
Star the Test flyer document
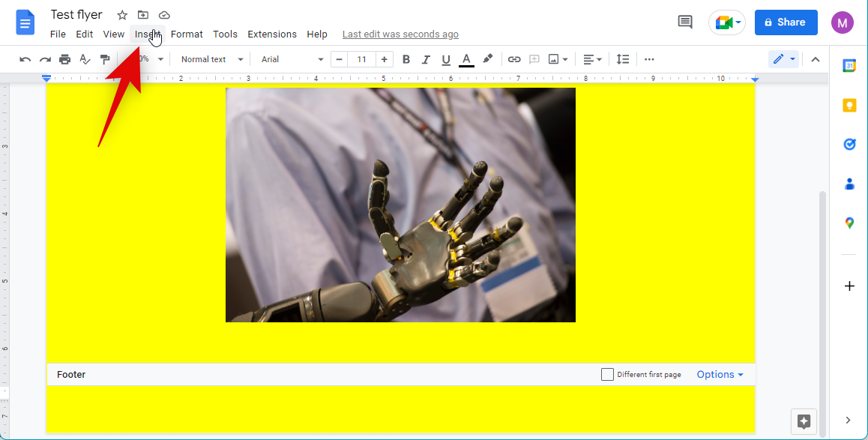click(122, 15)
